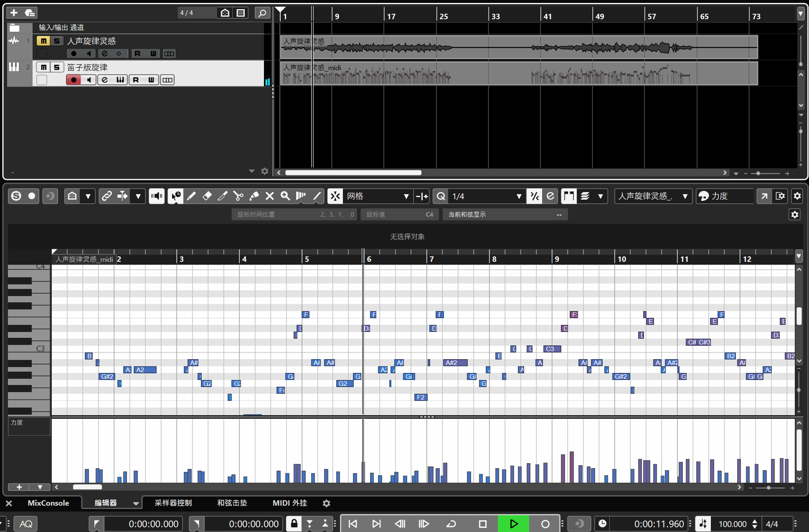Image resolution: width=809 pixels, height=532 pixels.
Task: Open the 网格 snap type dropdown
Action: tap(406, 196)
